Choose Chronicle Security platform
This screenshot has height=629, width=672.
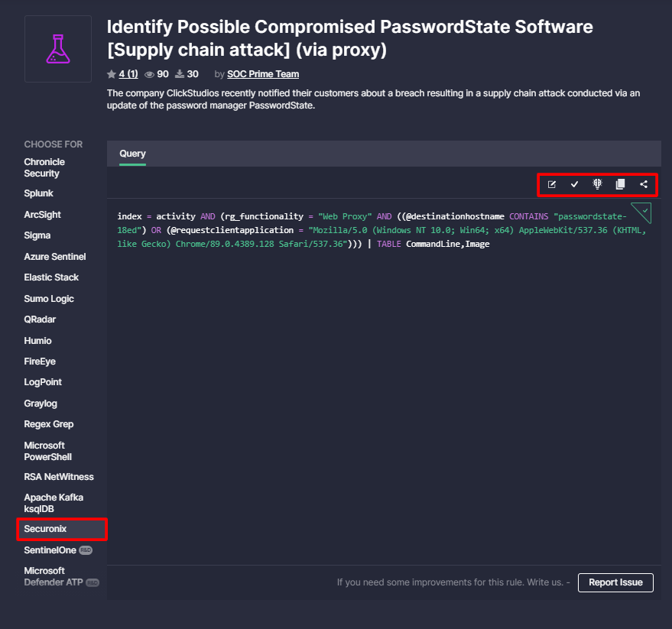[x=44, y=167]
